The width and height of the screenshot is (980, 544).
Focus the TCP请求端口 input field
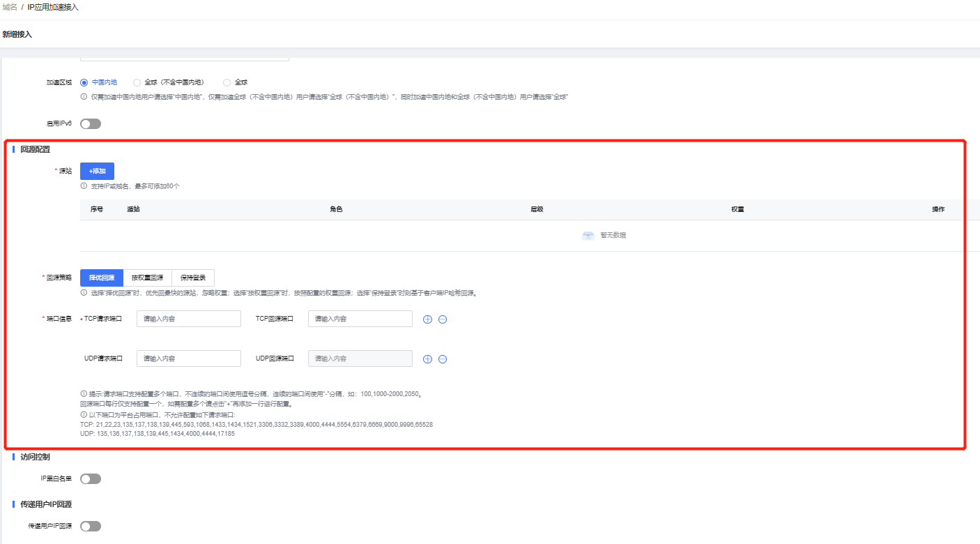[189, 319]
